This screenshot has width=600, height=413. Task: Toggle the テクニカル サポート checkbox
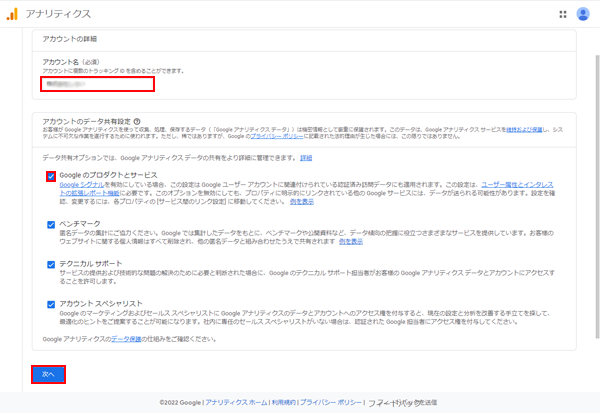[51, 264]
